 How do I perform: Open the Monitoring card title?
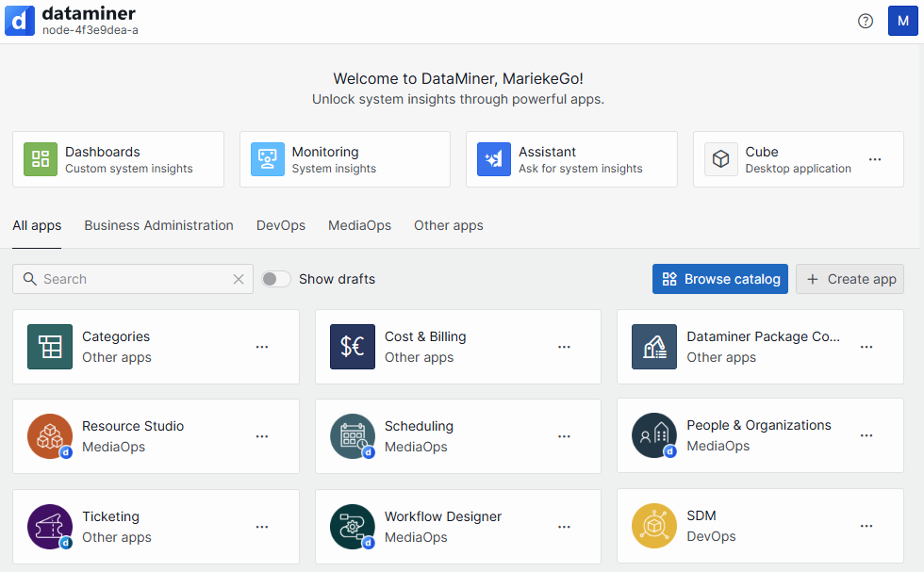click(325, 152)
